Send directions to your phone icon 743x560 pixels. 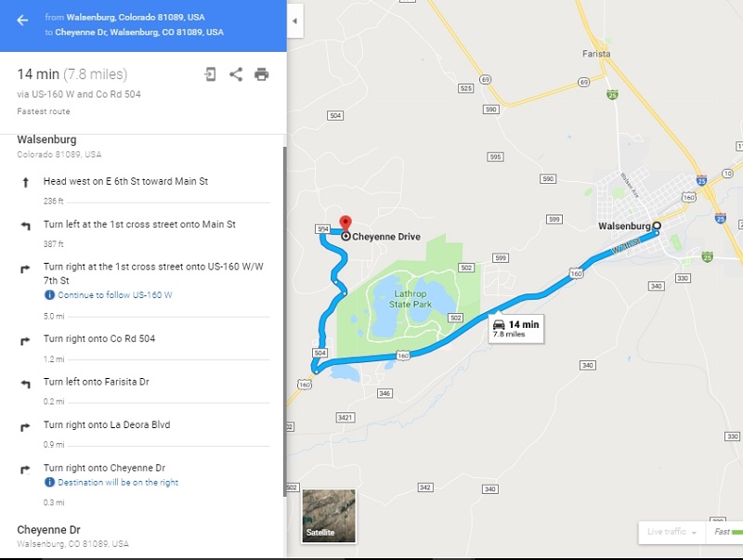(210, 74)
